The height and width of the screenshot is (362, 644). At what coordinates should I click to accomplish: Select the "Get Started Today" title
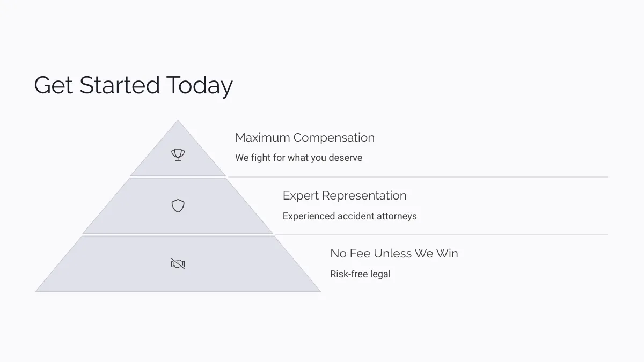[133, 86]
